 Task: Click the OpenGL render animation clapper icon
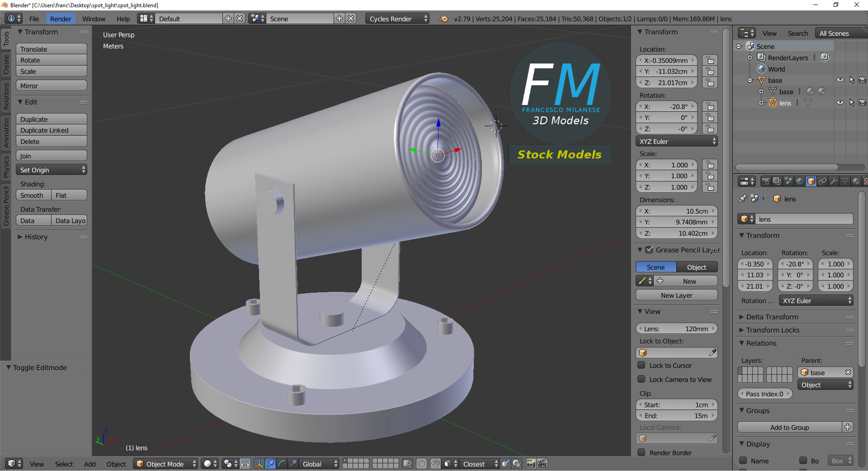click(x=542, y=464)
